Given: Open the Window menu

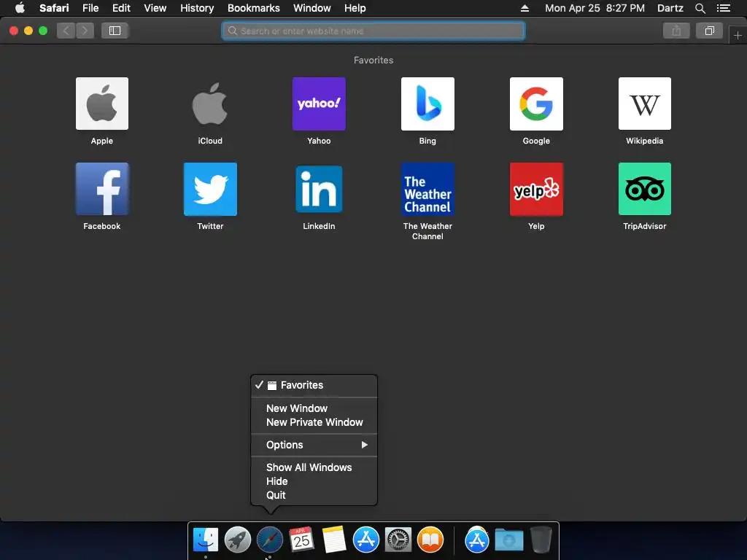Looking at the screenshot, I should click(x=312, y=8).
